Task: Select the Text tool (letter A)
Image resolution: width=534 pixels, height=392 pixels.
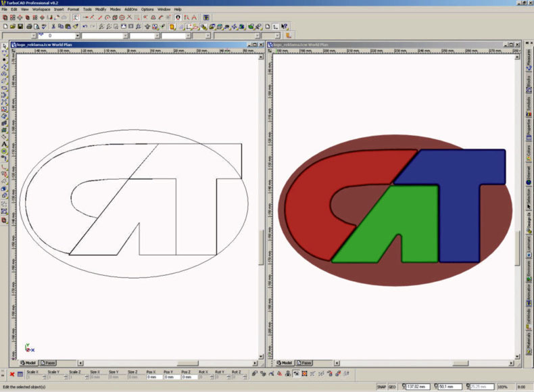Action: click(5, 145)
